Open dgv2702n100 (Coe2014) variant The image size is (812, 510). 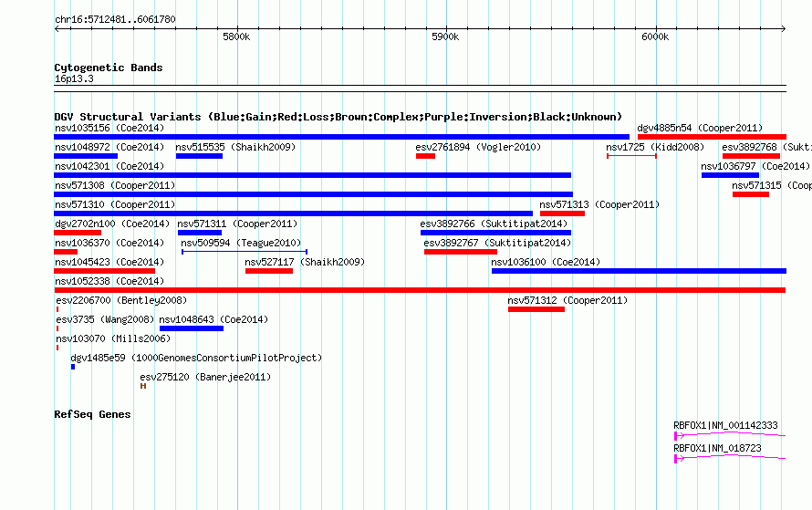(x=112, y=224)
